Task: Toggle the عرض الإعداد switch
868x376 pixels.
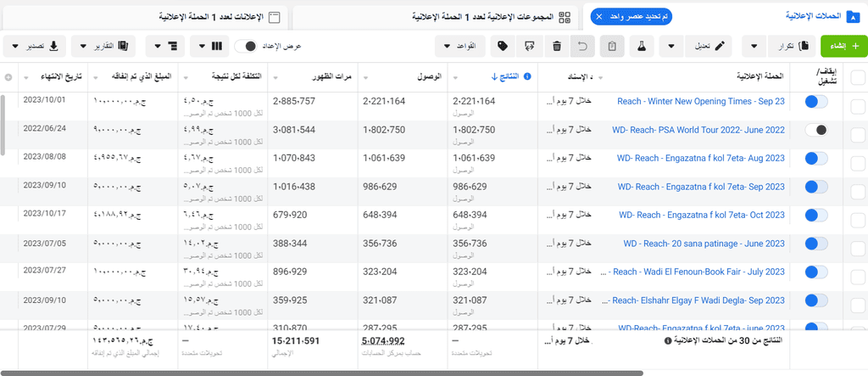Action: tap(246, 46)
